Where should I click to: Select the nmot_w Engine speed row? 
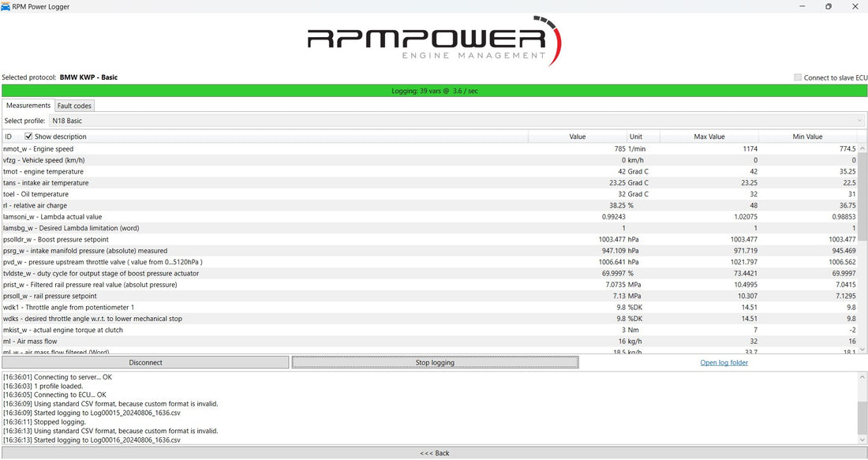coord(237,148)
